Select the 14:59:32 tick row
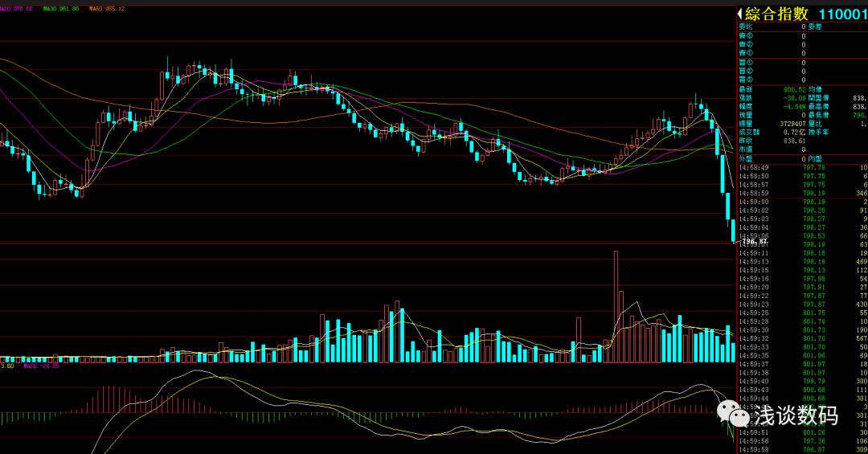 pyautogui.click(x=803, y=339)
